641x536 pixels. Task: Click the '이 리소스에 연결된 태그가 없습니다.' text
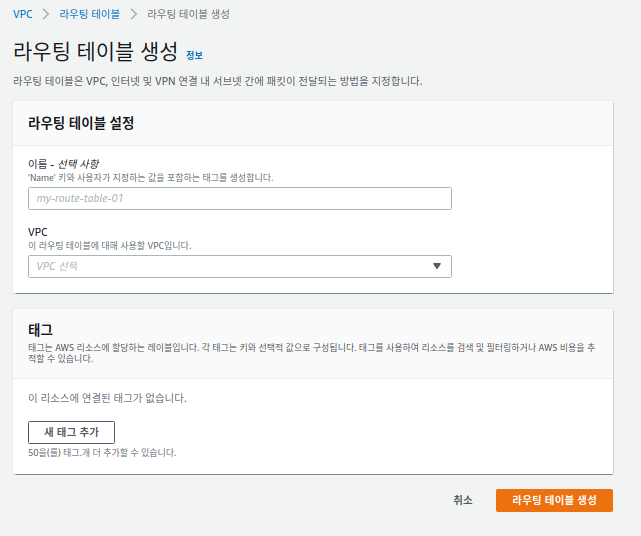[107, 398]
